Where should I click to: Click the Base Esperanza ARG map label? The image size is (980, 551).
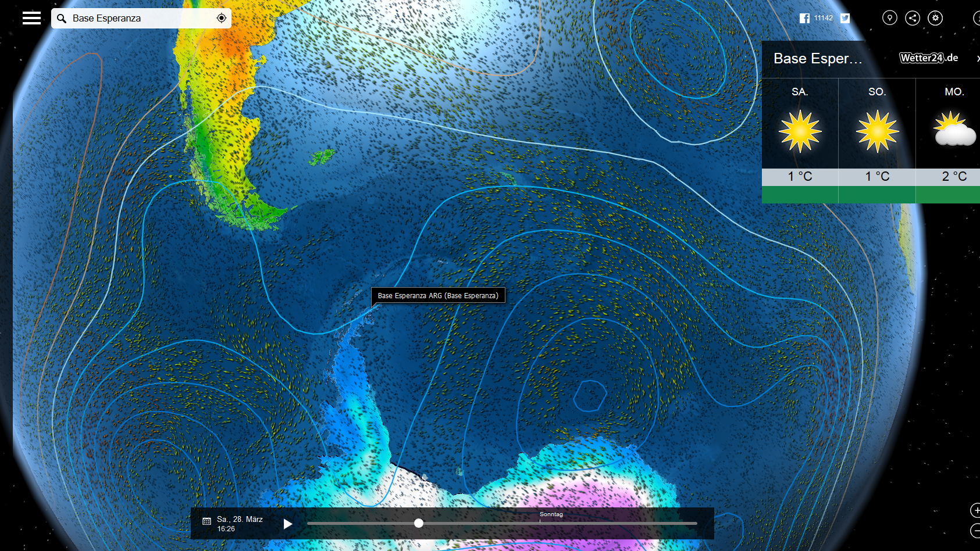pos(438,296)
